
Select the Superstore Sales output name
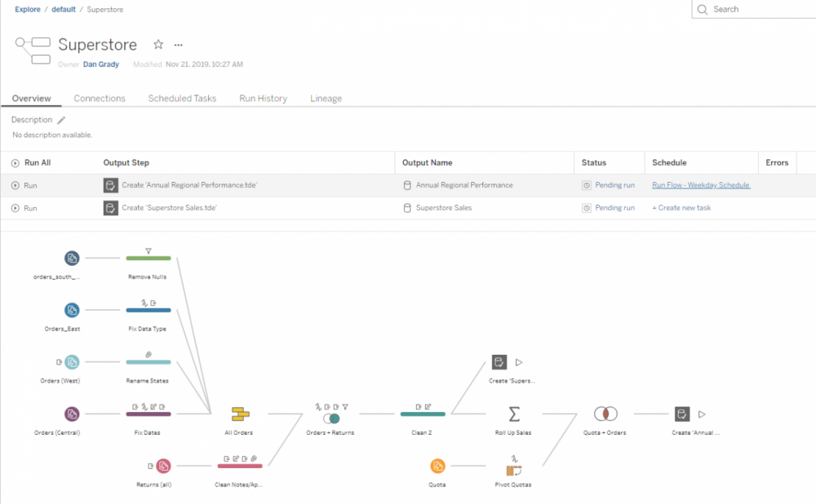(444, 207)
